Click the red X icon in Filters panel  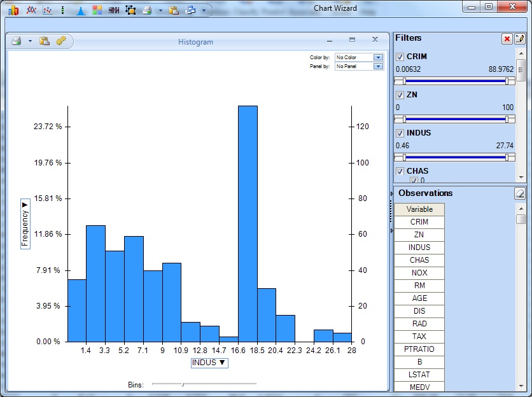507,39
